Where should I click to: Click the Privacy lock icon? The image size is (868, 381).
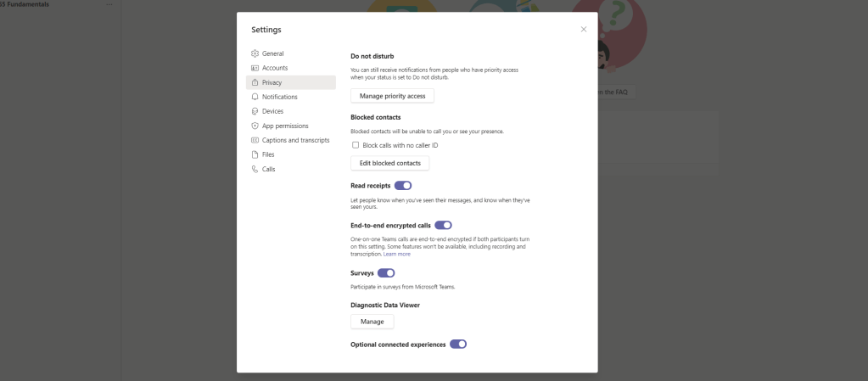click(x=255, y=82)
